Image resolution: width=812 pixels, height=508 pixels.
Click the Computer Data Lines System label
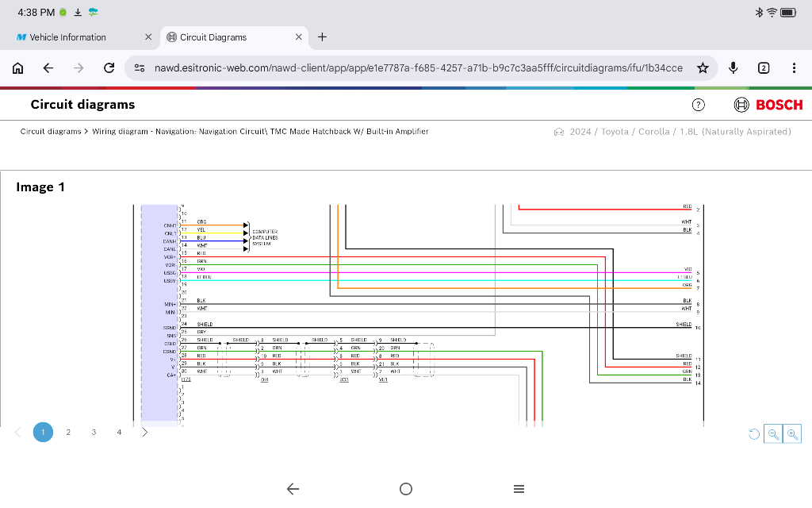[265, 237]
